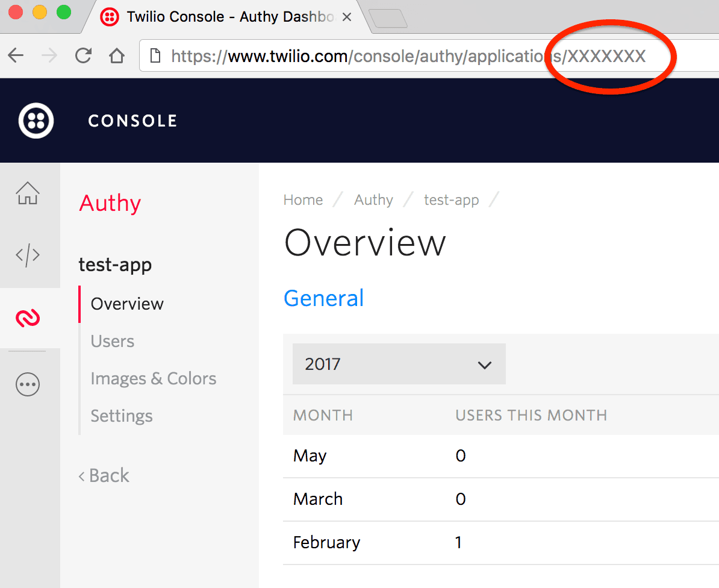Click Back below the sidebar menu
The image size is (719, 588).
[104, 475]
